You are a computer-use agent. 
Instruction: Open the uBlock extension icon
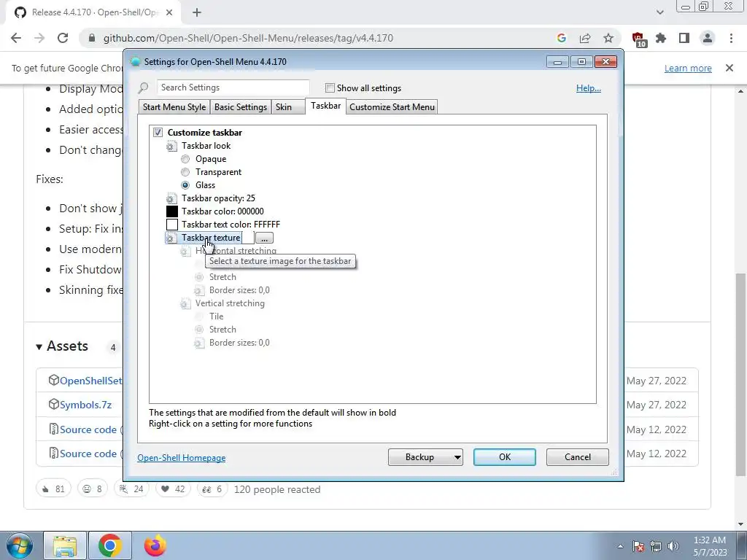pos(639,39)
